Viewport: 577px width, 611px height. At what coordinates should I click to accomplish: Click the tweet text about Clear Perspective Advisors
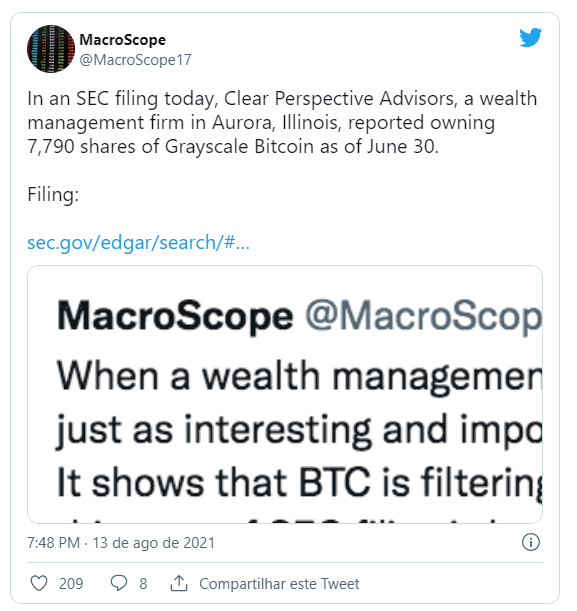point(282,122)
